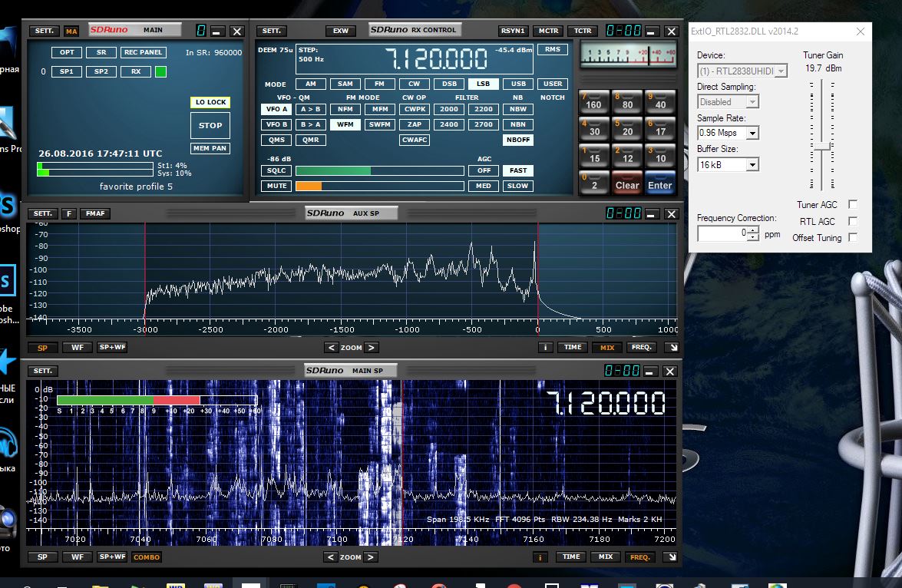Click the info 'i' icon in AUX SP
Image resolution: width=902 pixels, height=588 pixels.
point(545,348)
